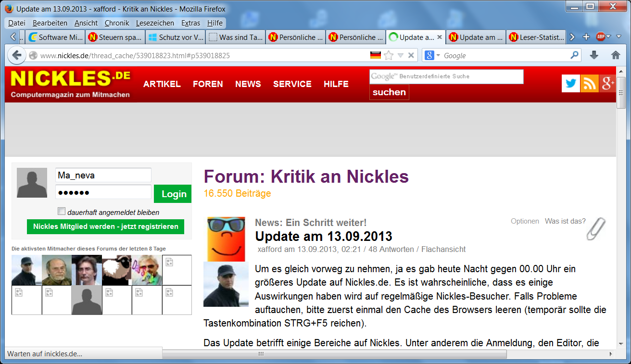Toggle 'dauerhaft angemeldet bleiben' checkbox

tap(62, 211)
